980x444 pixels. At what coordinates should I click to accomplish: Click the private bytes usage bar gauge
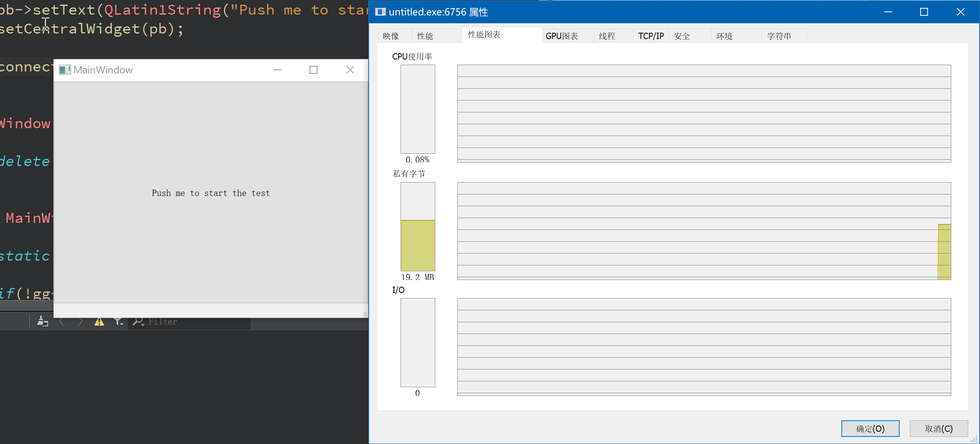tap(418, 226)
